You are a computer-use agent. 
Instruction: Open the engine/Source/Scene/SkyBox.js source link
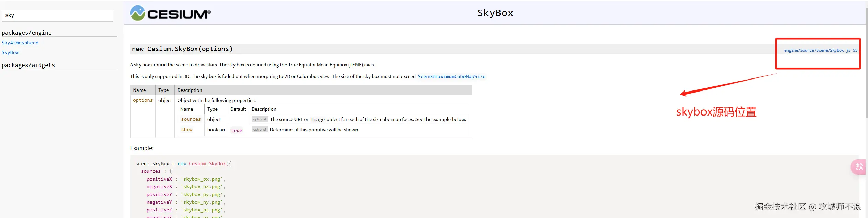pyautogui.click(x=817, y=50)
